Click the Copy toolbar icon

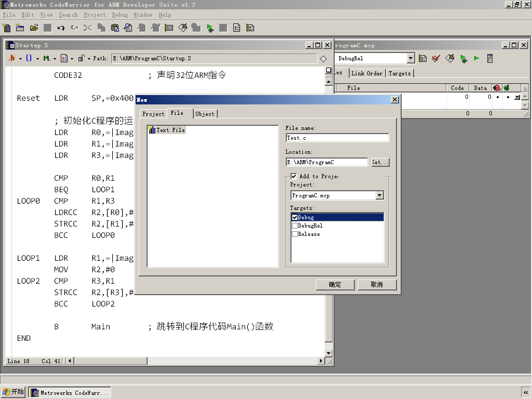click(x=101, y=28)
